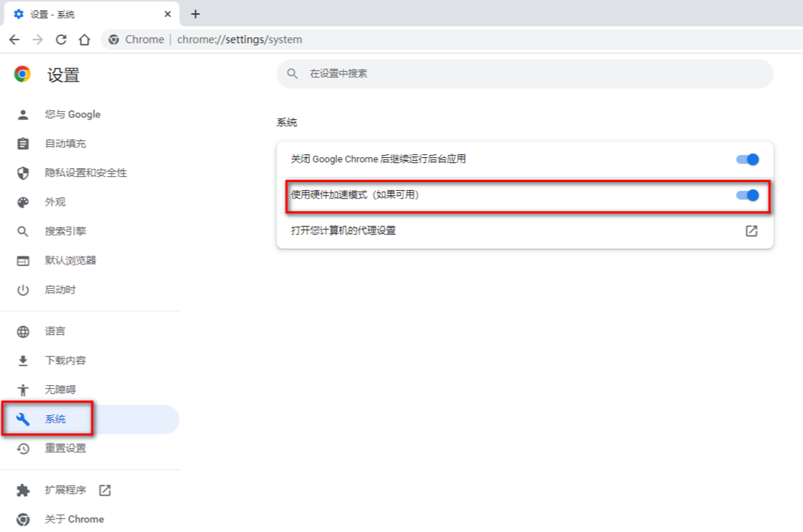Click the back navigation arrow
This screenshot has width=803, height=532.
[x=15, y=39]
